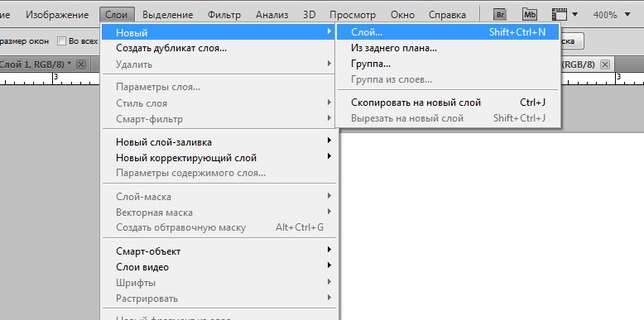The image size is (644, 320).
Task: Close the right '(RGB/8)' document tab
Action: pyautogui.click(x=605, y=64)
